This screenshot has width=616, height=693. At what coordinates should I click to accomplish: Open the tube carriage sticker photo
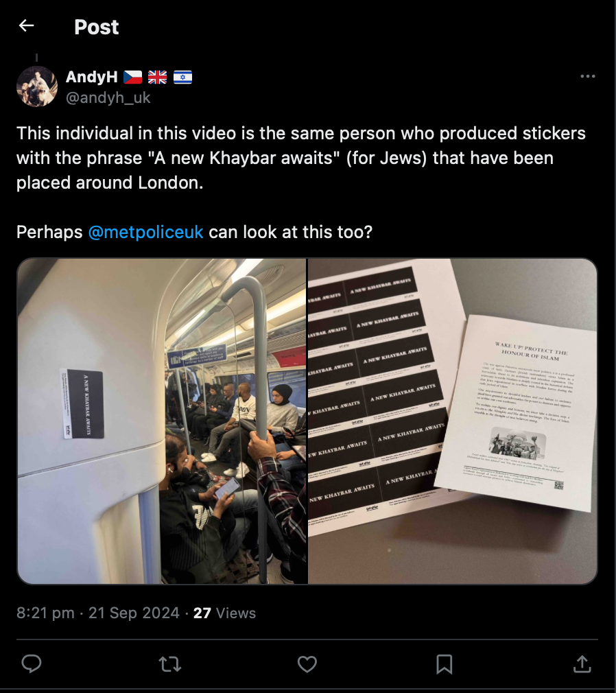(162, 421)
